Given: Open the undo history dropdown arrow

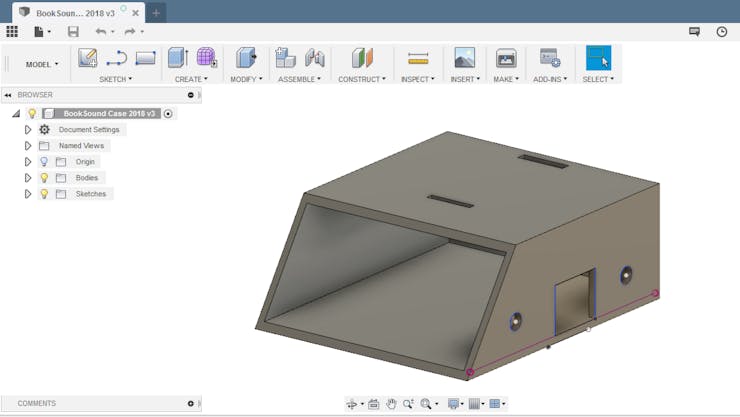Looking at the screenshot, I should 113,32.
